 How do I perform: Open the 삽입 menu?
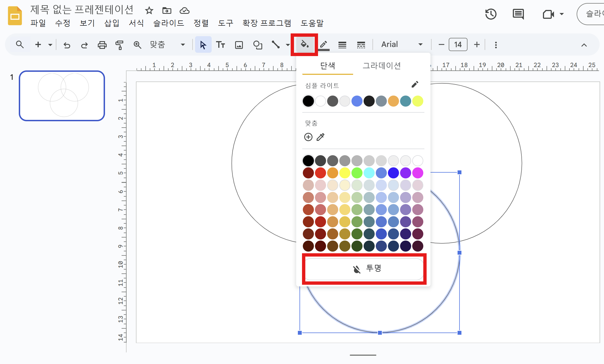[x=112, y=23]
